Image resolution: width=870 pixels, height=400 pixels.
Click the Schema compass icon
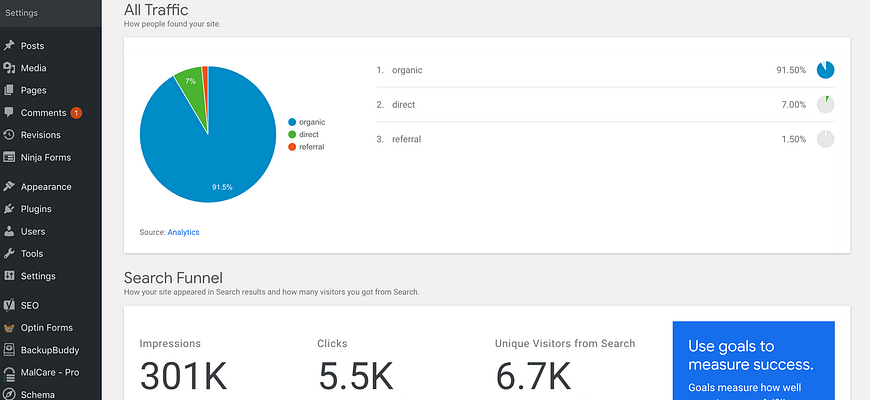tap(9, 394)
